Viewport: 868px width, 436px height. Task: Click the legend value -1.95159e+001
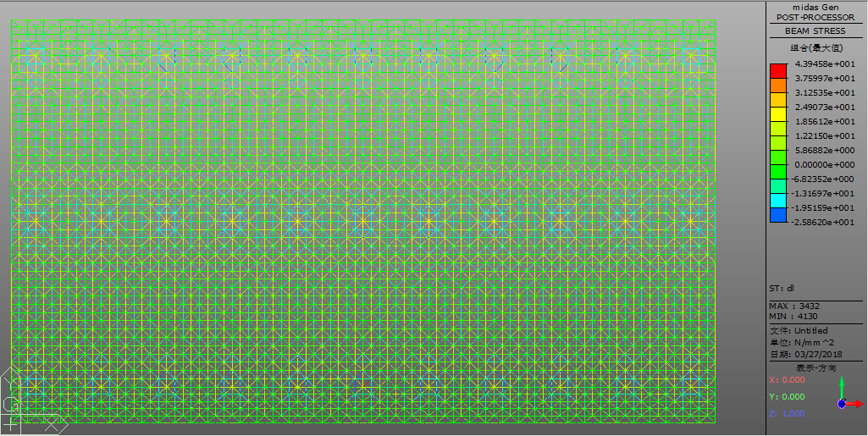[x=824, y=207]
